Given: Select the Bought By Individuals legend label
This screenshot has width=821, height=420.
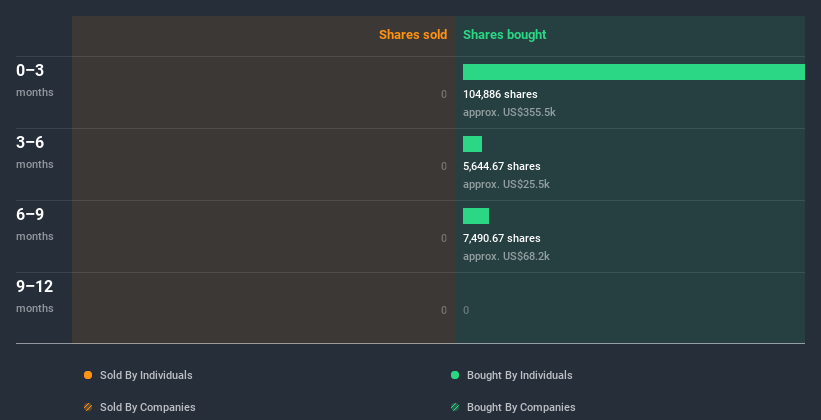Looking at the screenshot, I should (x=519, y=375).
